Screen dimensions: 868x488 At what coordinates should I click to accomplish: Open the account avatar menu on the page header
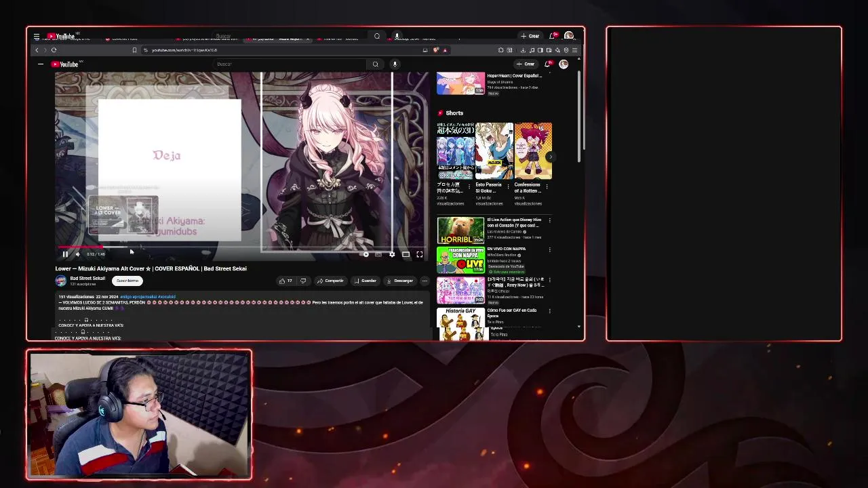(564, 64)
